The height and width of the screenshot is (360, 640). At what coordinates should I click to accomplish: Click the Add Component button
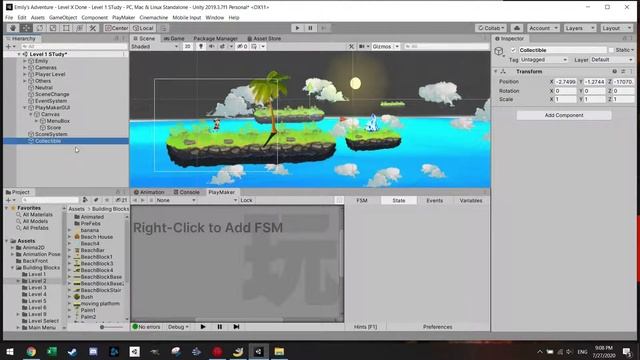click(x=564, y=116)
